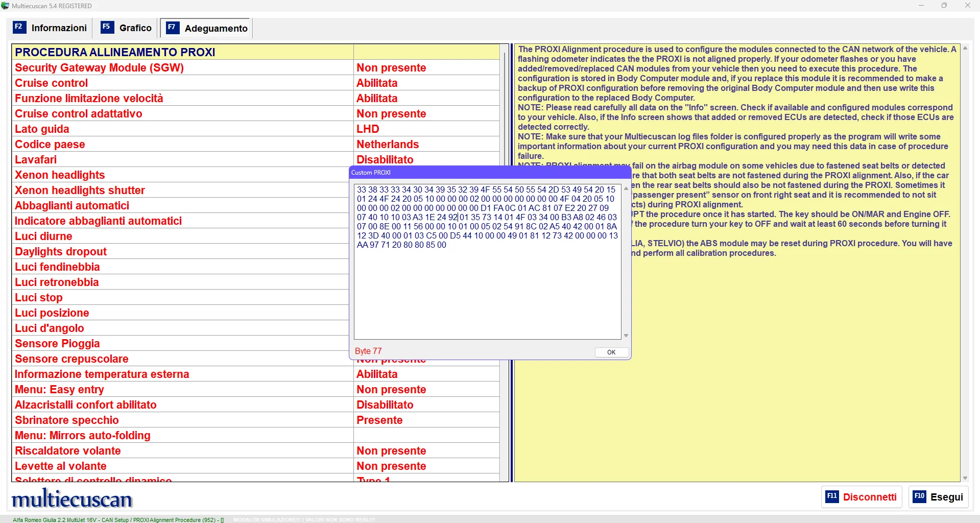Select the Adeguamento tab
This screenshot has height=523, width=980.
coord(207,28)
